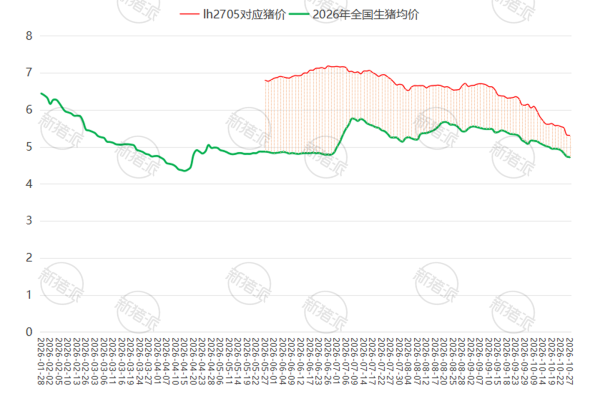Click the green line's lowest dip near April
The width and height of the screenshot is (600, 400).
(x=185, y=171)
